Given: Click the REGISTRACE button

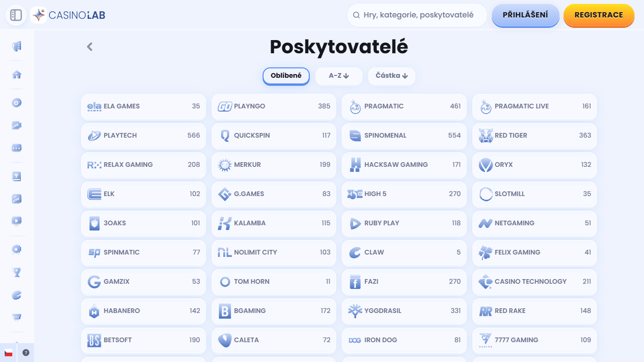Looking at the screenshot, I should click(599, 15).
